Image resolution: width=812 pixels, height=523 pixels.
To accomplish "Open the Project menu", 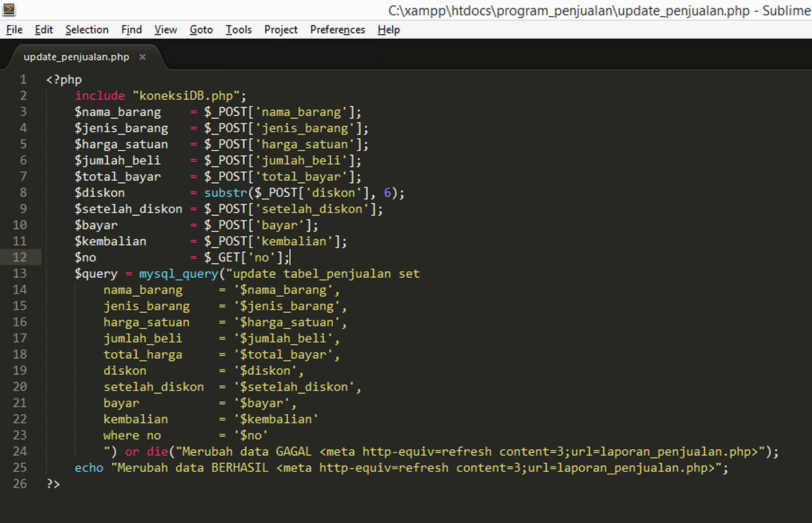I will click(281, 30).
